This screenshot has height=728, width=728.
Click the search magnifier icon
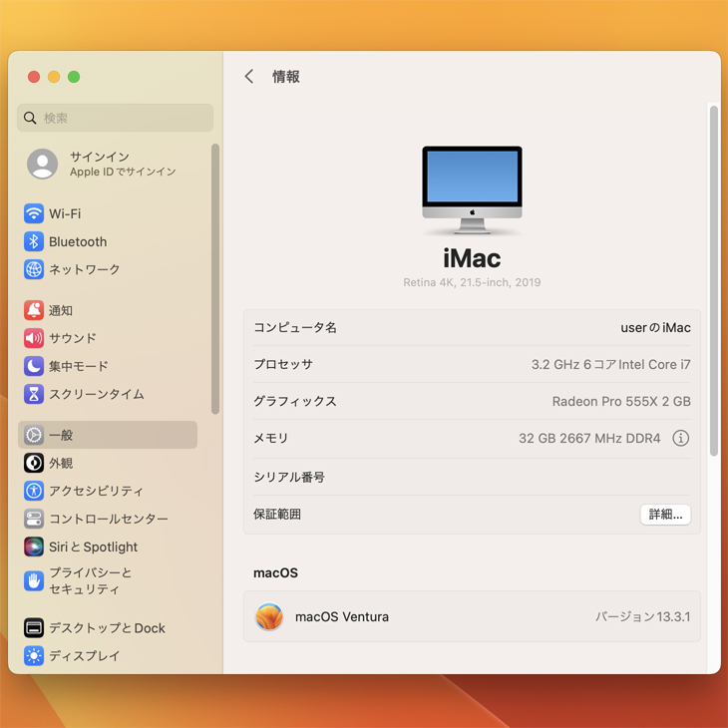point(30,118)
